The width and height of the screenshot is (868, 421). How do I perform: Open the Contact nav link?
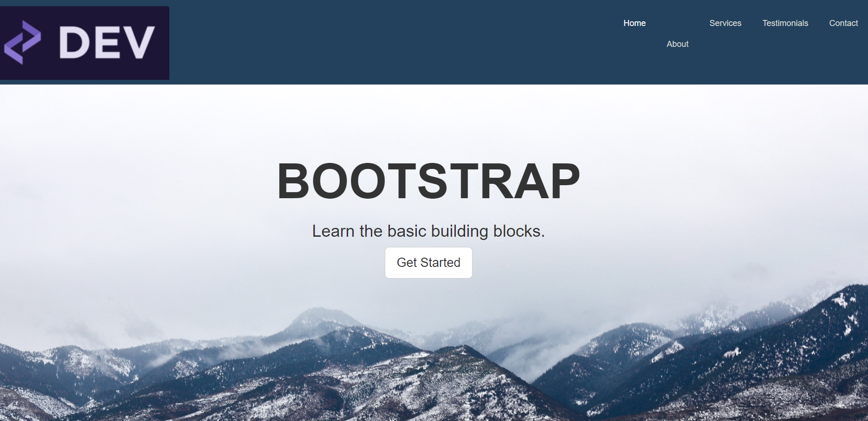(x=843, y=23)
